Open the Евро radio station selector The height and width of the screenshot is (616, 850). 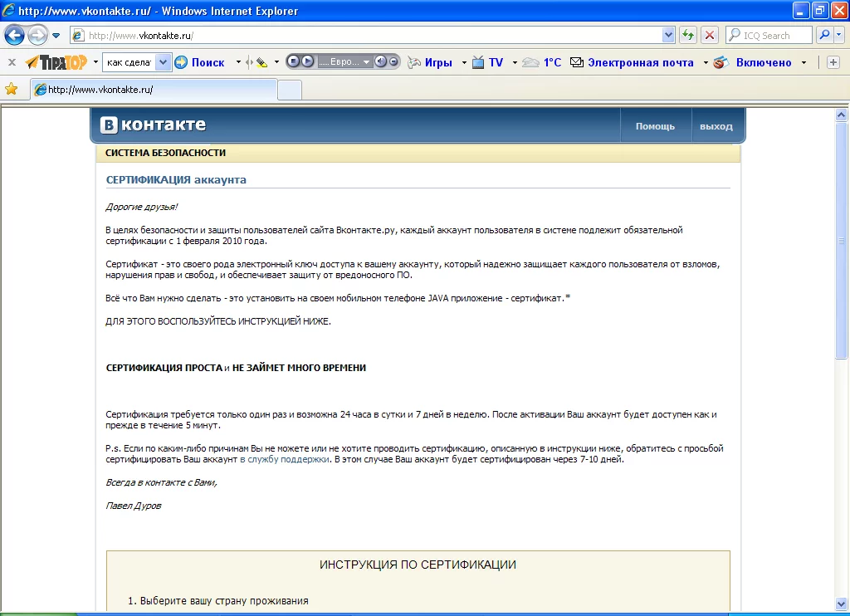click(344, 61)
